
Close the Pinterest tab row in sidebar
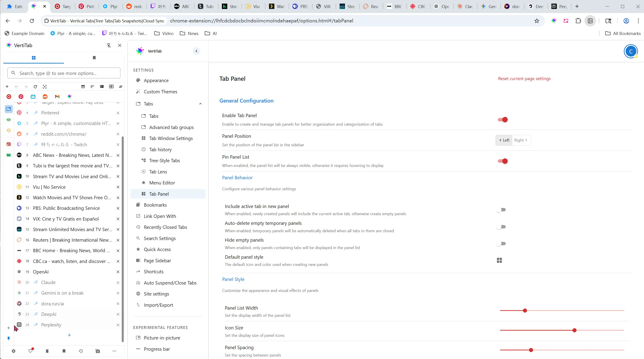click(x=118, y=113)
